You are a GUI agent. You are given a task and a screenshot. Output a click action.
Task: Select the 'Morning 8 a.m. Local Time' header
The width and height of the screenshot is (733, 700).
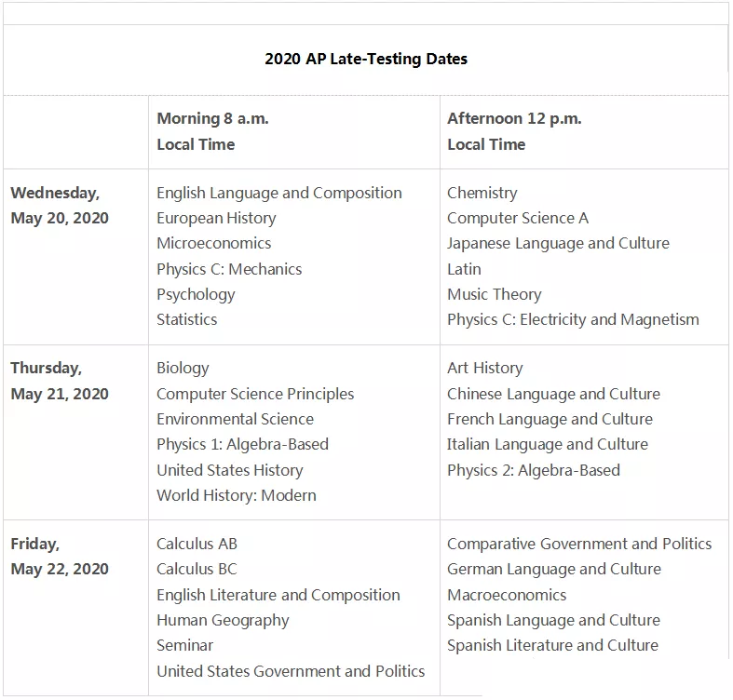point(212,131)
